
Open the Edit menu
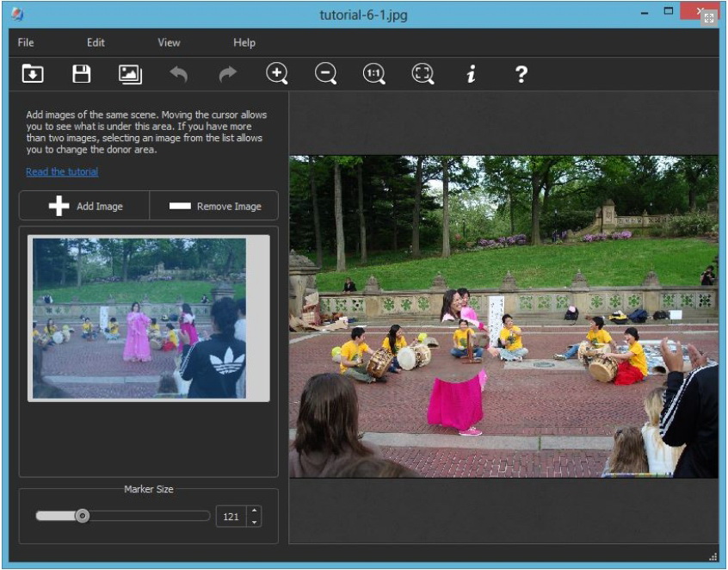coord(96,42)
